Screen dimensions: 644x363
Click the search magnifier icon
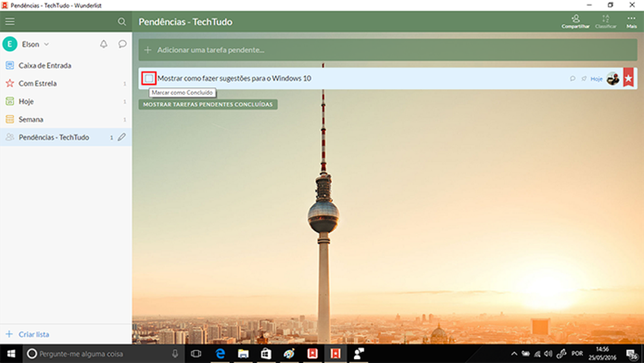[122, 22]
